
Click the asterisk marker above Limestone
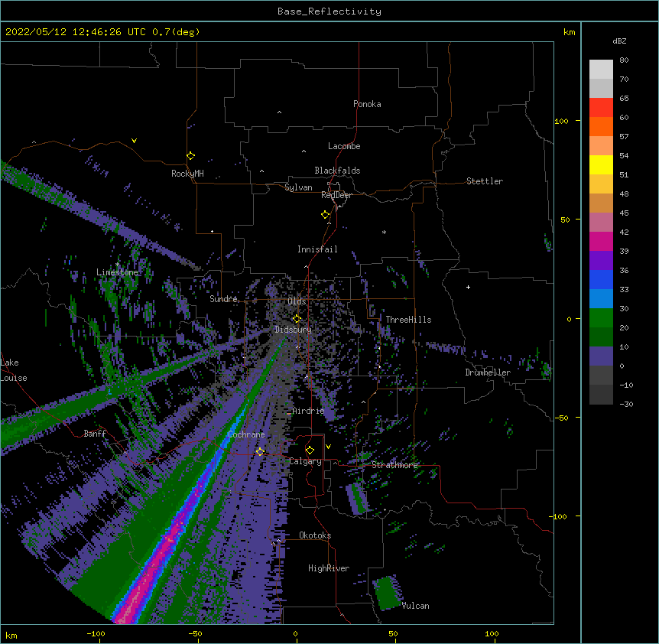[117, 265]
